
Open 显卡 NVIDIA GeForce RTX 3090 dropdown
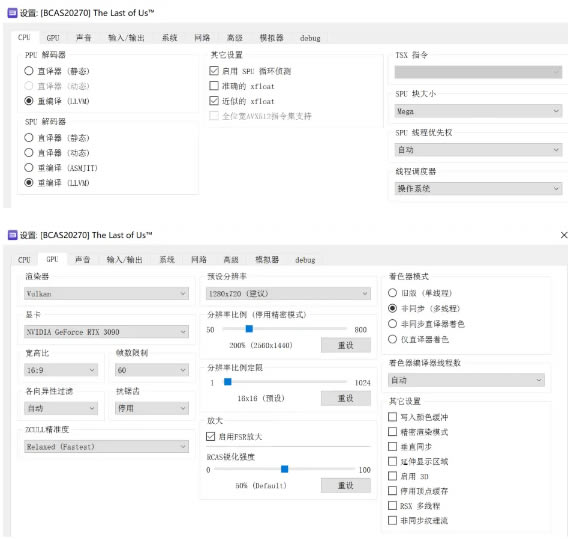tap(106, 332)
